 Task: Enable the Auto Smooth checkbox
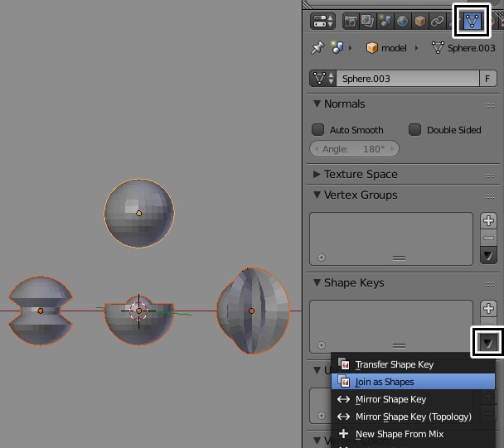[317, 130]
